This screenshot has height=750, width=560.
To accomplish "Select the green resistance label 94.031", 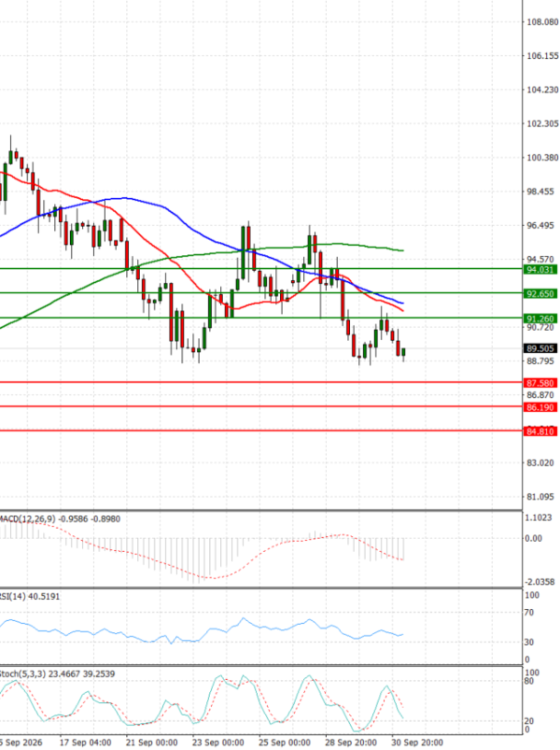I will pyautogui.click(x=540, y=270).
